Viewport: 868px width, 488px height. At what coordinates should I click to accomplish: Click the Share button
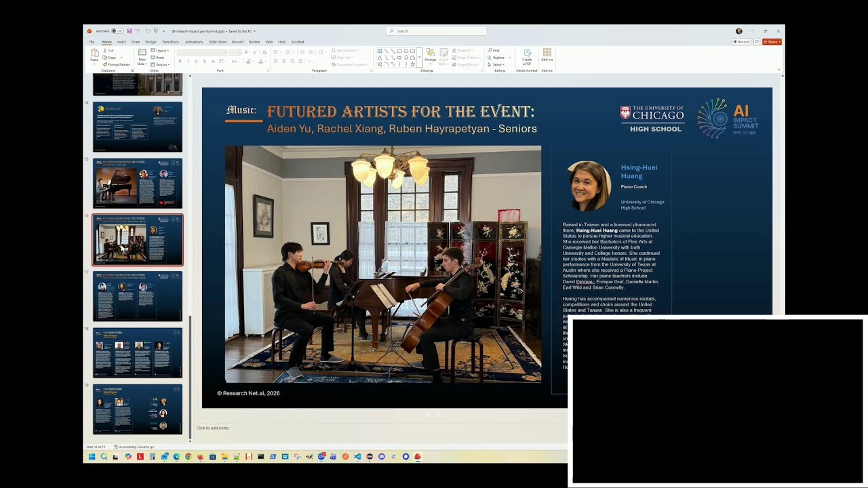(x=772, y=41)
